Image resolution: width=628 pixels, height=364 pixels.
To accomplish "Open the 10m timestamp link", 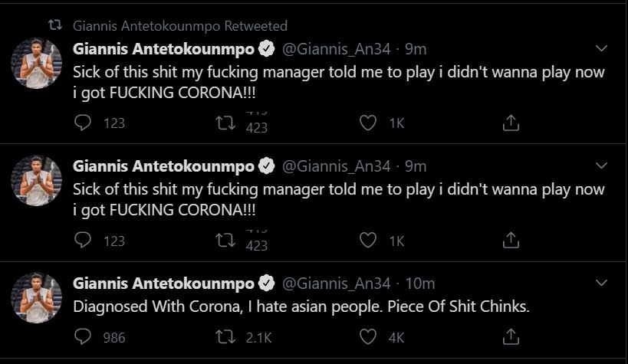I will point(419,284).
